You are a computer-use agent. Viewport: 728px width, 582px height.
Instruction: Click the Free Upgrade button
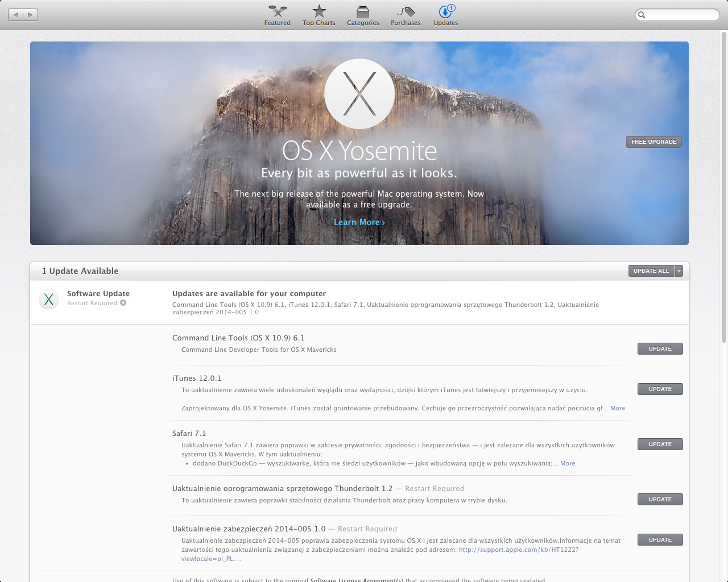[654, 142]
